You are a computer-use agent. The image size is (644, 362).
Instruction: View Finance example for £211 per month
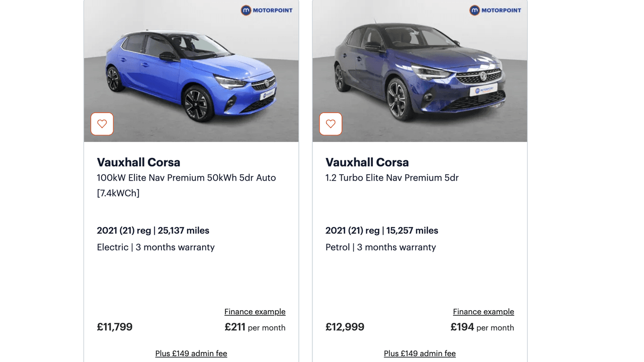[255, 312]
